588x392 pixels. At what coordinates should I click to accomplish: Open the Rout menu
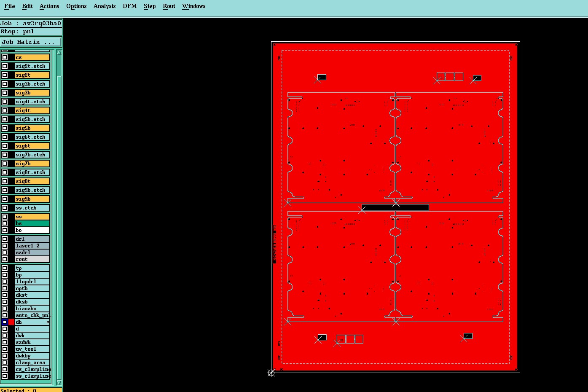169,6
